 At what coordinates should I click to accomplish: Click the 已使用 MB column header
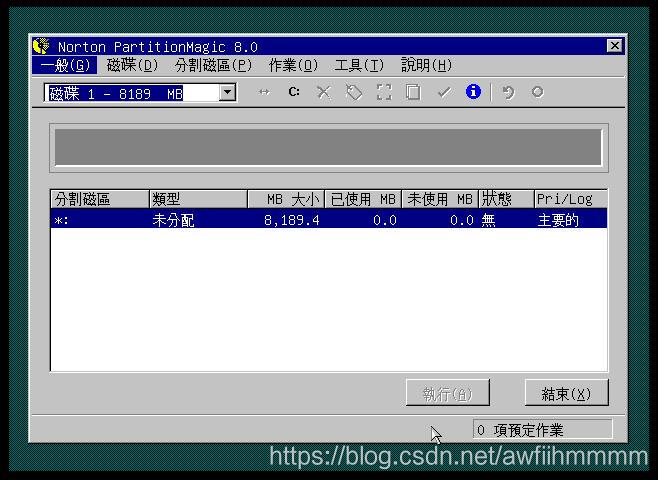coord(363,199)
